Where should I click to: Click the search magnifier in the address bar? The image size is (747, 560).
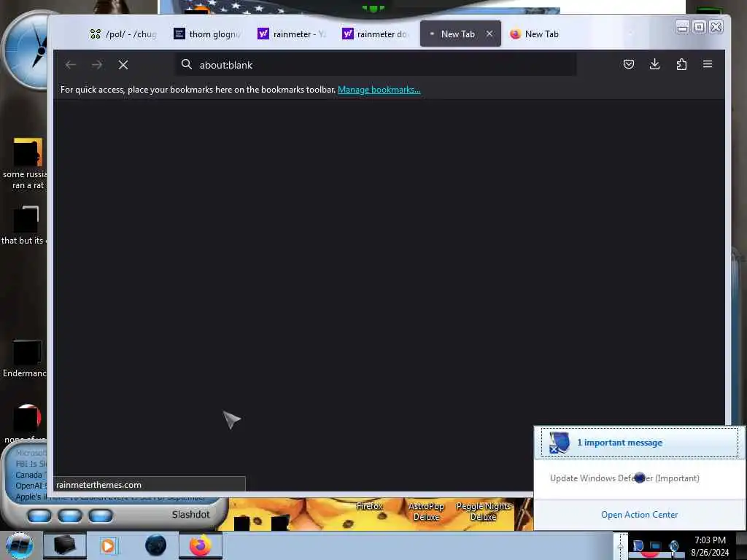[186, 64]
